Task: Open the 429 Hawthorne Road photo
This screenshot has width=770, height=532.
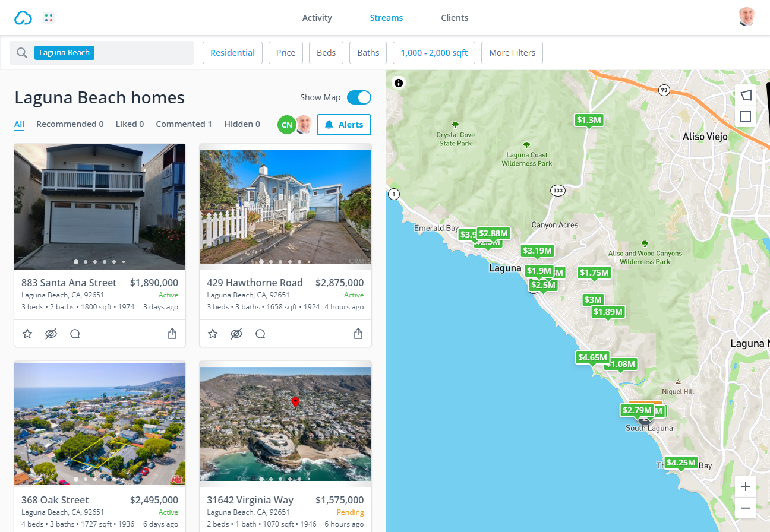Action: click(285, 206)
